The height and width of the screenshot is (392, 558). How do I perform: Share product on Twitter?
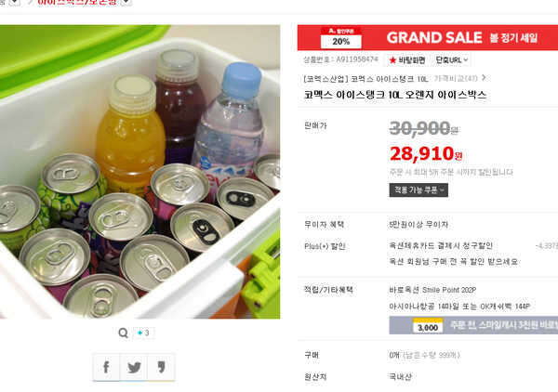tap(134, 367)
